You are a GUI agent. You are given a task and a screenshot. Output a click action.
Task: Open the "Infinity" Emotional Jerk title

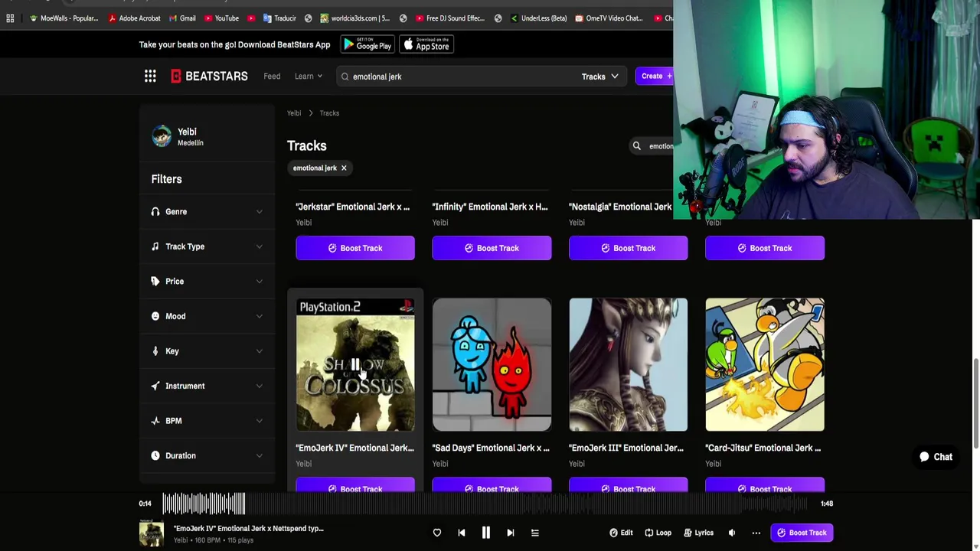click(x=490, y=207)
